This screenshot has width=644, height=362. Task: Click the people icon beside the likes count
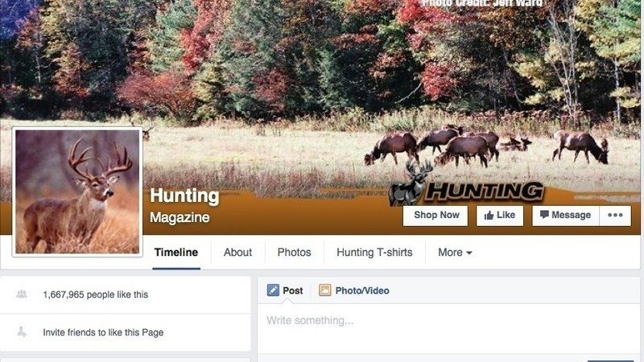22,294
